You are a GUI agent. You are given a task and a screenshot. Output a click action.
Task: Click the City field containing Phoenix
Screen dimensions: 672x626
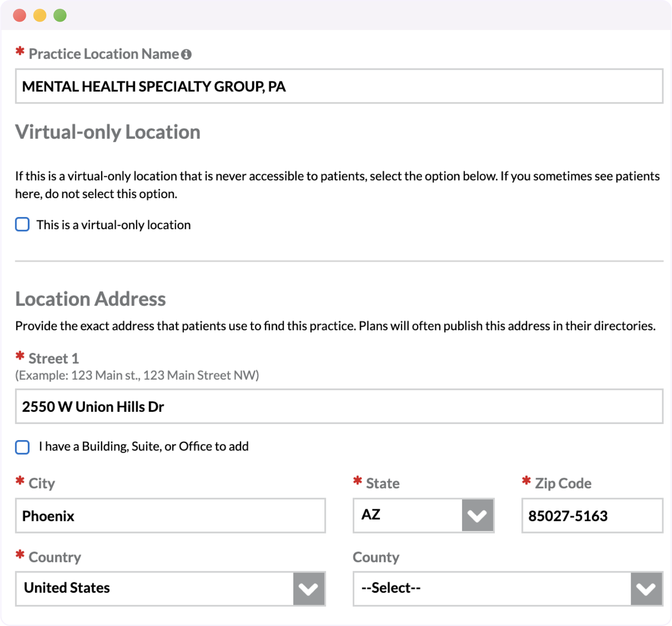coord(170,515)
